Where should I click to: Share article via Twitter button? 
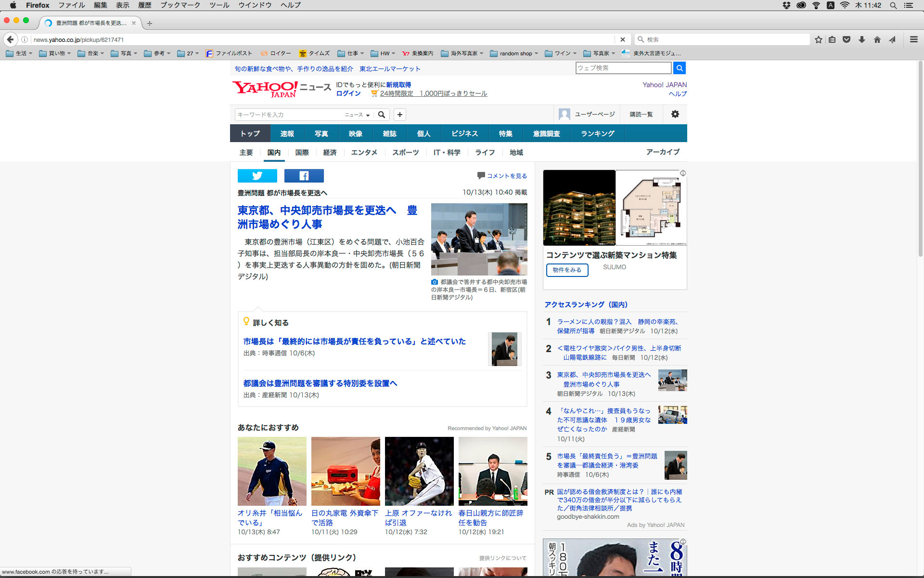coord(257,176)
